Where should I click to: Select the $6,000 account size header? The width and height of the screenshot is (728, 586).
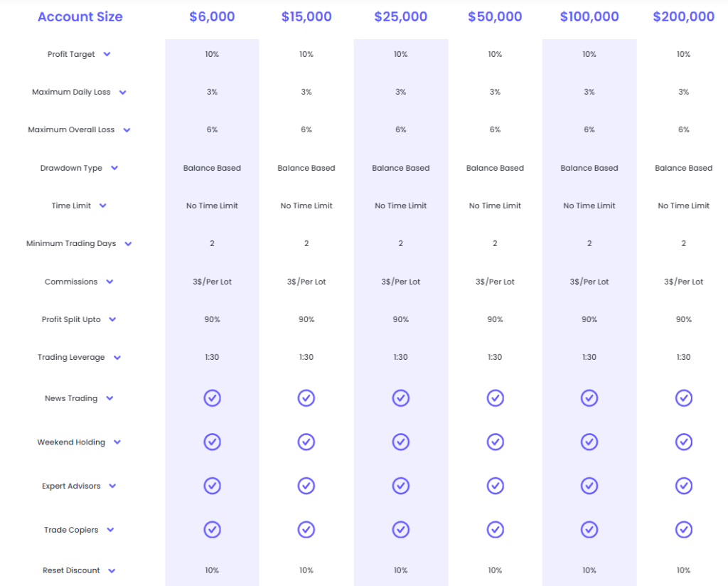(212, 17)
